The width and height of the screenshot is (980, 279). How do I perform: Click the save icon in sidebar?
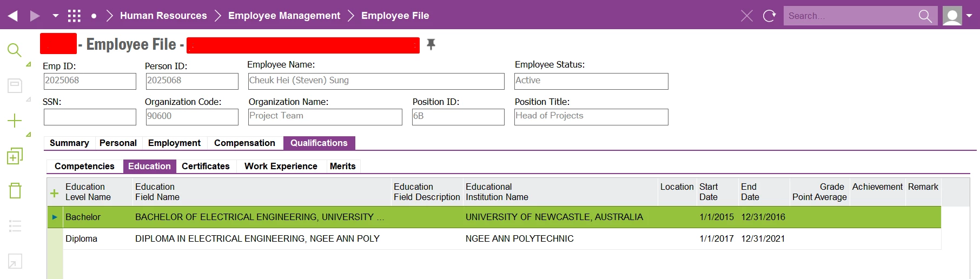(15, 85)
